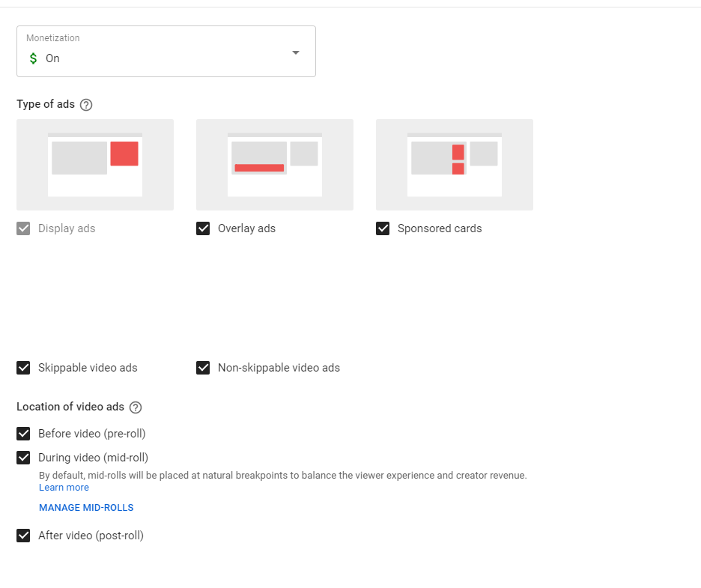
Task: Disable Non-skippable video ads
Action: pos(203,368)
